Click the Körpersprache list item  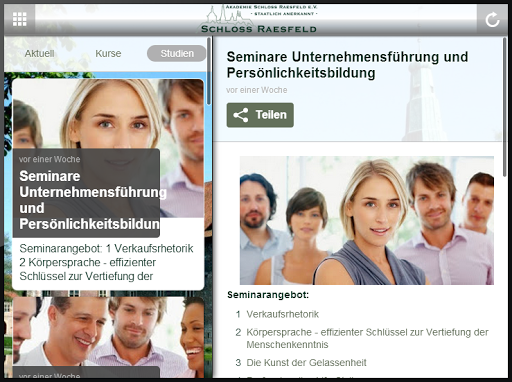point(367,338)
